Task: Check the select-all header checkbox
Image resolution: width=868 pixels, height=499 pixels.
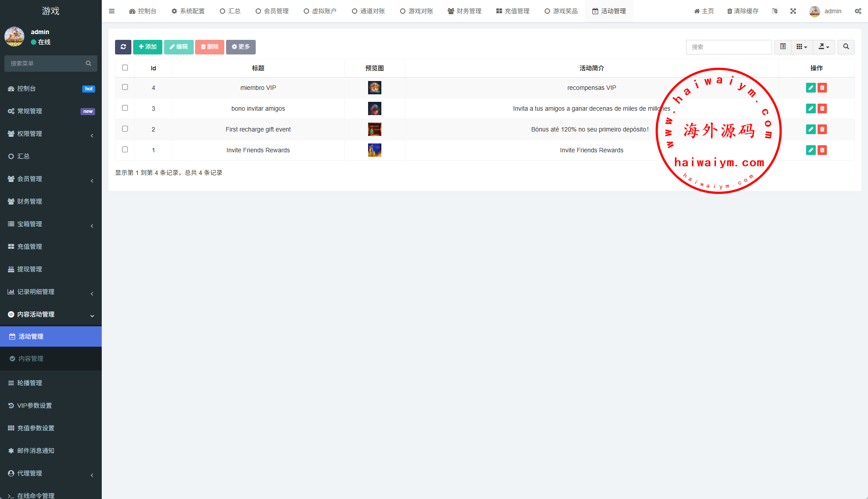Action: coord(125,68)
